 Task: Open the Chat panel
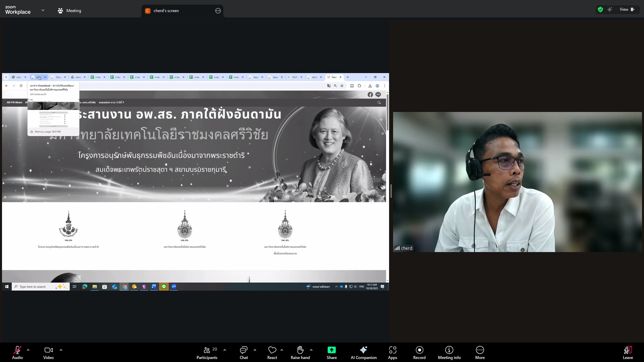tap(244, 350)
